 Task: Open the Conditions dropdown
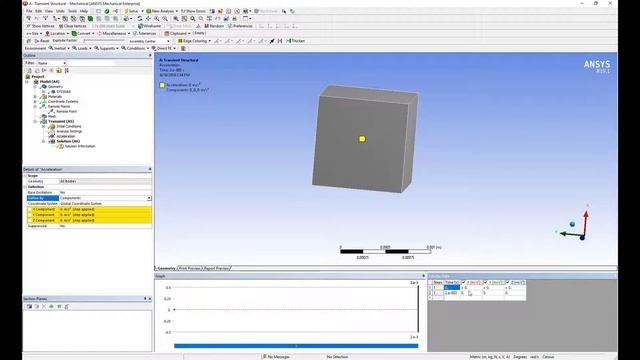click(x=135, y=48)
